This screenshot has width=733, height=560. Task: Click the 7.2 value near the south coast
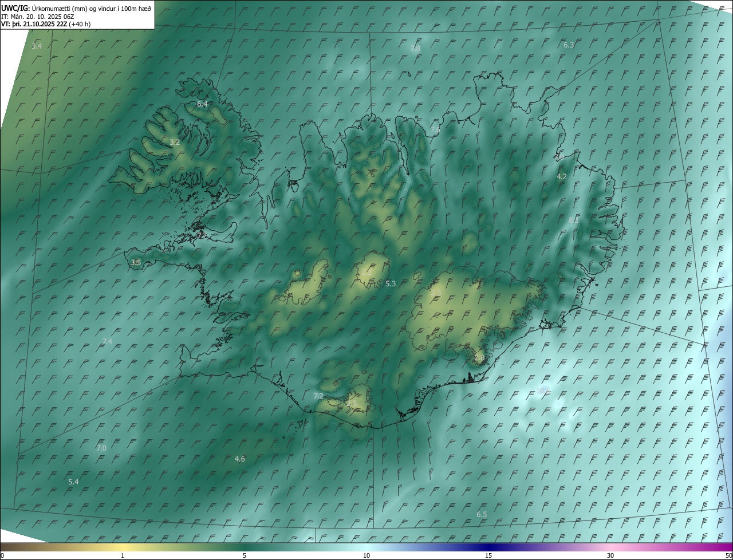coord(318,396)
